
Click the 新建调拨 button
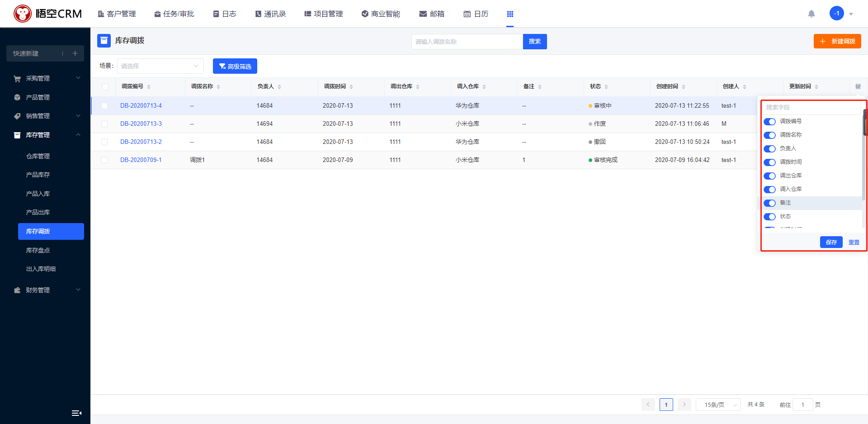click(x=837, y=41)
